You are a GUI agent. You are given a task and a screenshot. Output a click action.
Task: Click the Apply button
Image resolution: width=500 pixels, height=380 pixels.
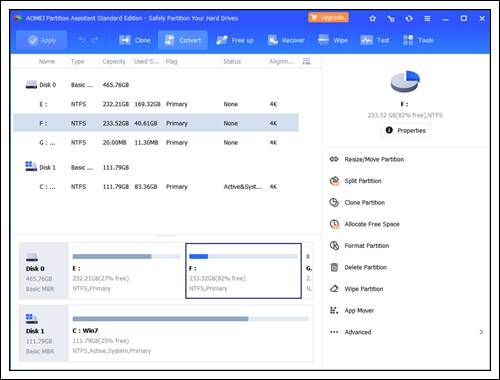[42, 40]
